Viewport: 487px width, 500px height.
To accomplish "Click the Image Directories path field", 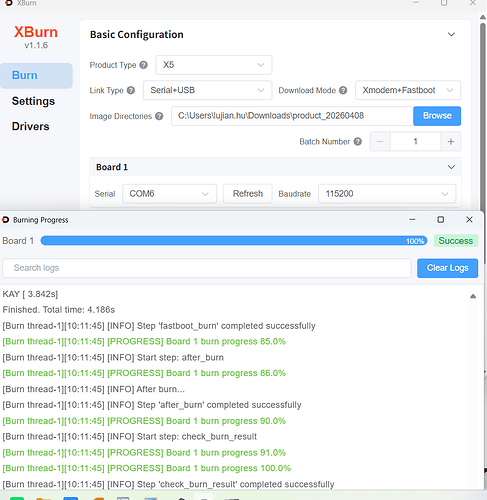I will [292, 116].
